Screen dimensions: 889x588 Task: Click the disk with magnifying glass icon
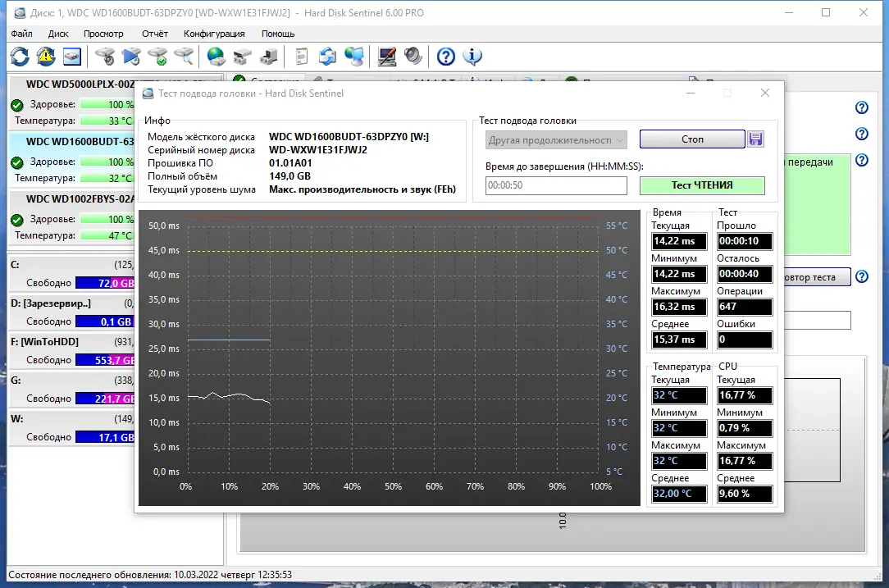(x=185, y=57)
